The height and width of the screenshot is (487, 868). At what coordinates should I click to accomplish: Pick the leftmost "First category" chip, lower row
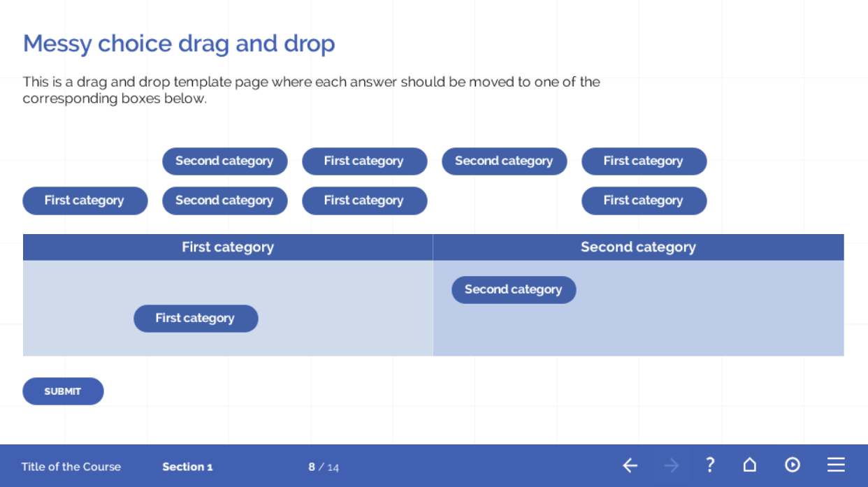[85, 201]
